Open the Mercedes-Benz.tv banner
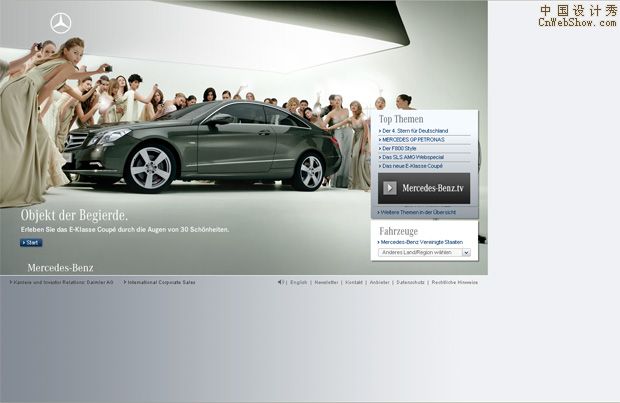 click(424, 188)
